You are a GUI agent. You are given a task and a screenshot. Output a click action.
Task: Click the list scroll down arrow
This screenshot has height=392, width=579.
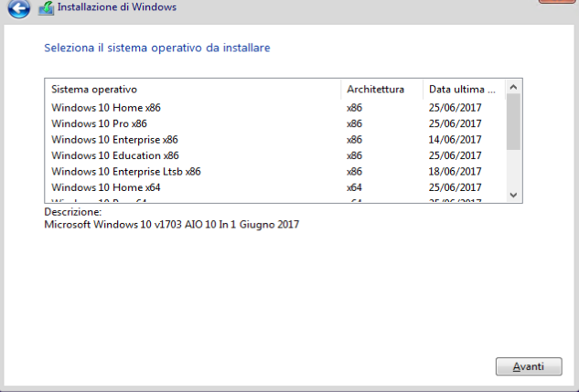(513, 195)
